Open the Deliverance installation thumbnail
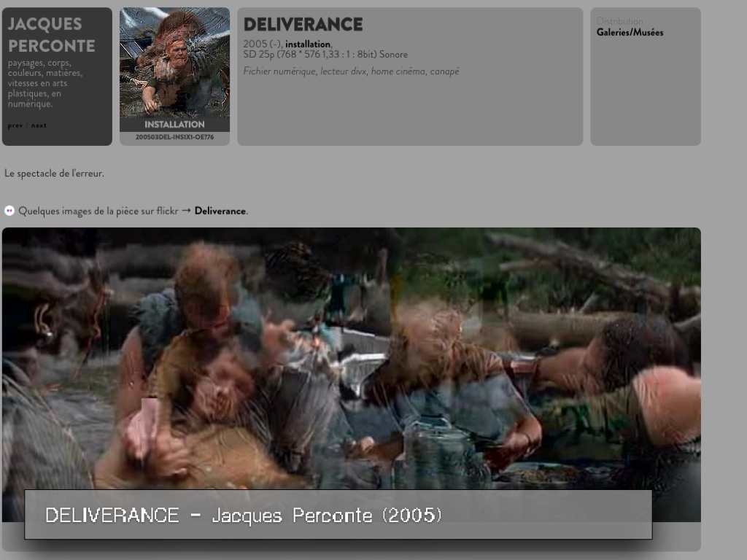Viewport: 747px width, 560px height. pyautogui.click(x=174, y=63)
